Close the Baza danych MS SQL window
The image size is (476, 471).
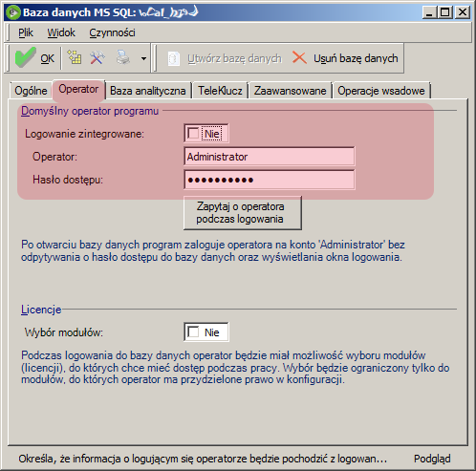463,12
